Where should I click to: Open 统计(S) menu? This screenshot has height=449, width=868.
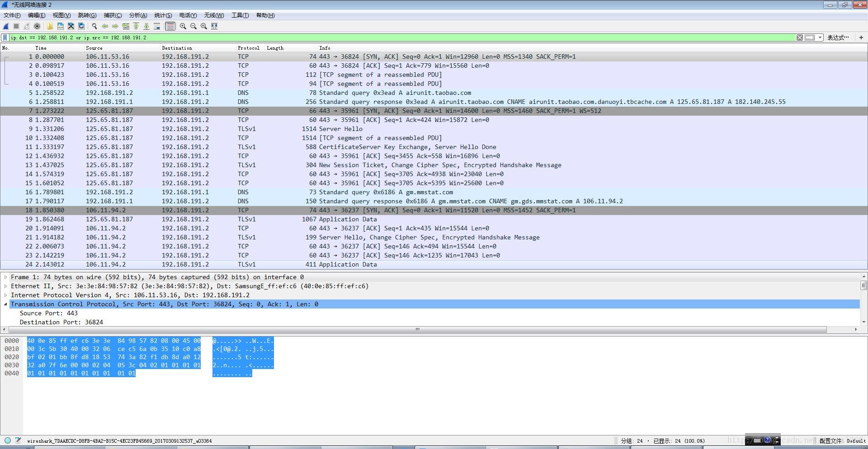(x=163, y=15)
